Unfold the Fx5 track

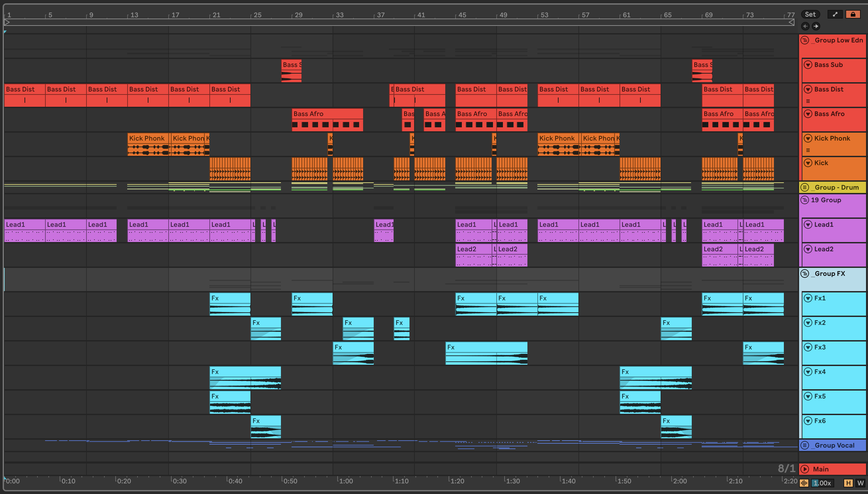click(808, 396)
